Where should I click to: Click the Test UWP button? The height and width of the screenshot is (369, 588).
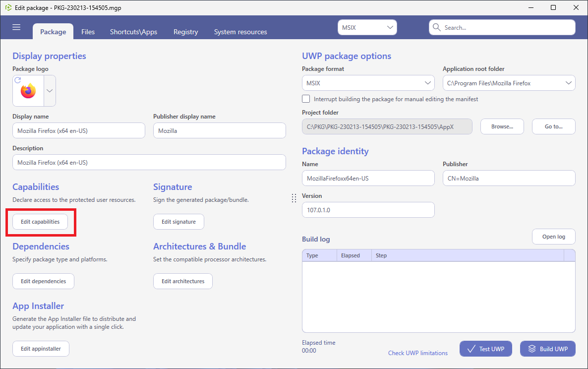point(486,349)
